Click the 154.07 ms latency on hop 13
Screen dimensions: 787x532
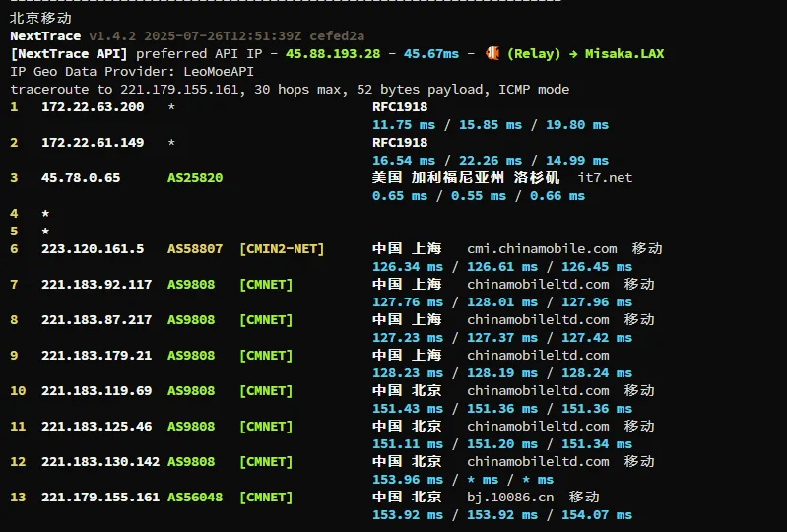coord(597,515)
